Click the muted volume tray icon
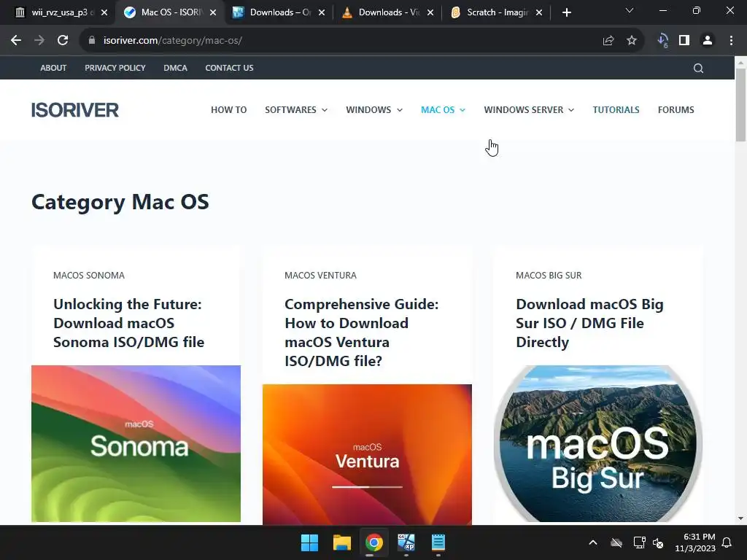747x560 pixels. click(658, 542)
